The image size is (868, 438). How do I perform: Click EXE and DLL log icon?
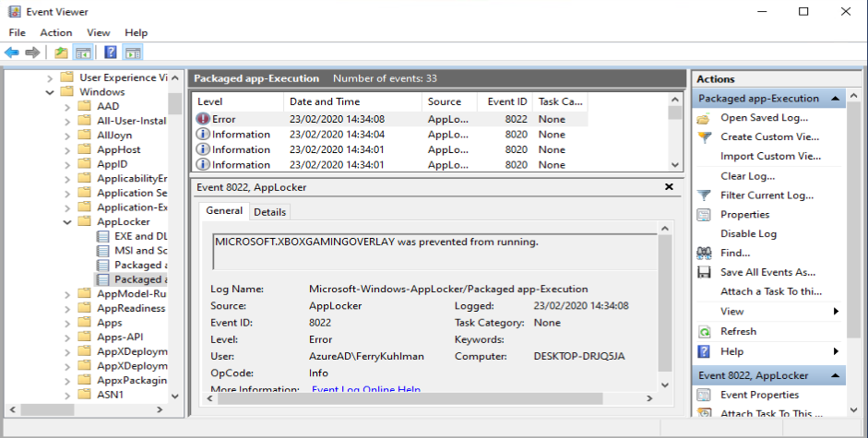pos(103,236)
